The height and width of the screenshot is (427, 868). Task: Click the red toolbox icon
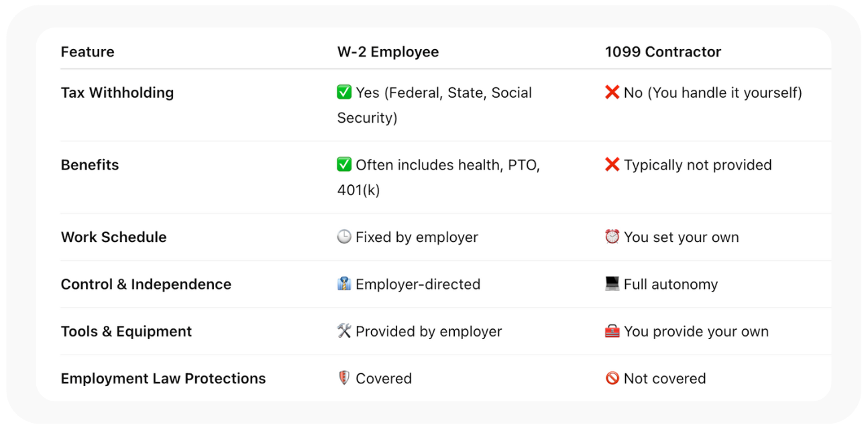(612, 331)
